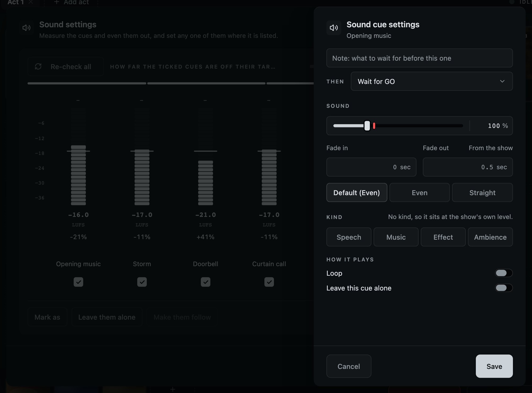Viewport: 532px width, 393px height.
Task: Untick the Curtain call checkbox
Action: (269, 282)
